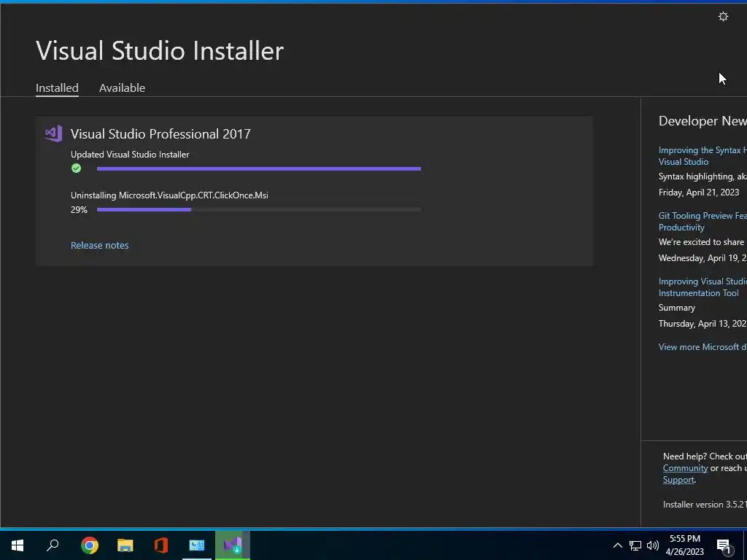Open the Windows Start menu
This screenshot has width=747, height=560.
pos(18,545)
